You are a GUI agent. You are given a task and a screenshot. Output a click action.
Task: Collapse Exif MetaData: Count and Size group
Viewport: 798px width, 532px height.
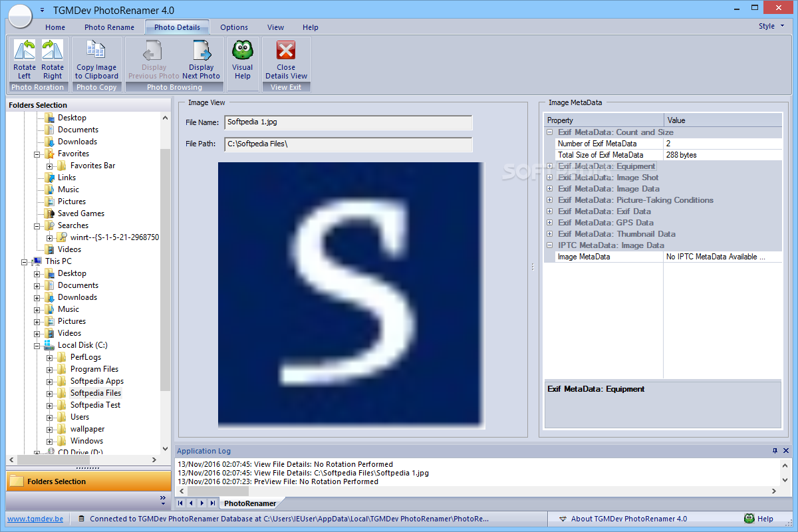(550, 132)
